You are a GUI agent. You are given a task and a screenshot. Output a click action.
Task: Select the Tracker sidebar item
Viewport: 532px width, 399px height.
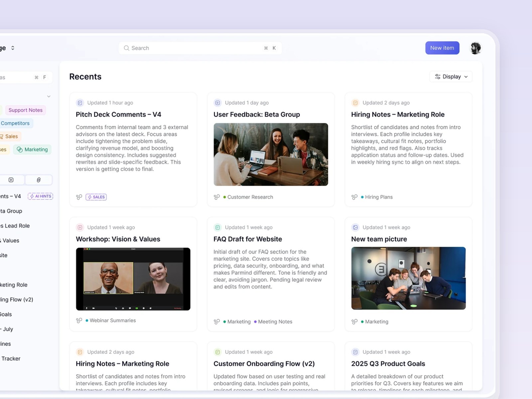click(11, 358)
